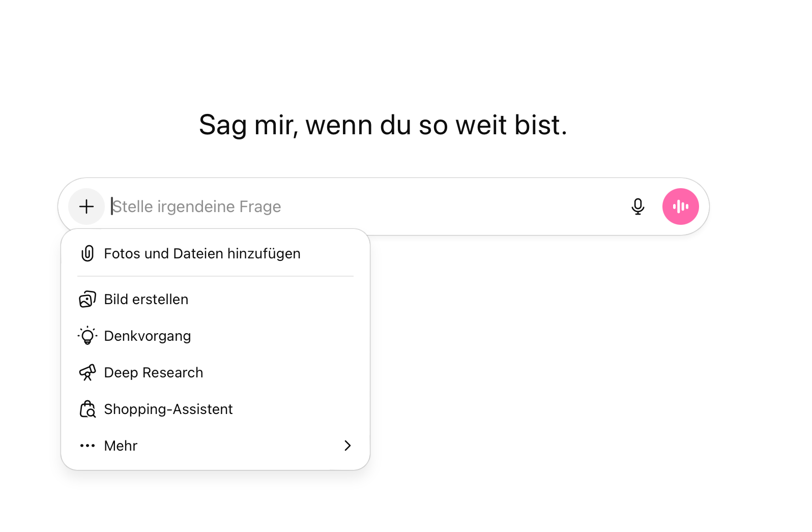Click the telescope icon beside Deep Research
Image resolution: width=812 pixels, height=532 pixels.
tap(88, 373)
